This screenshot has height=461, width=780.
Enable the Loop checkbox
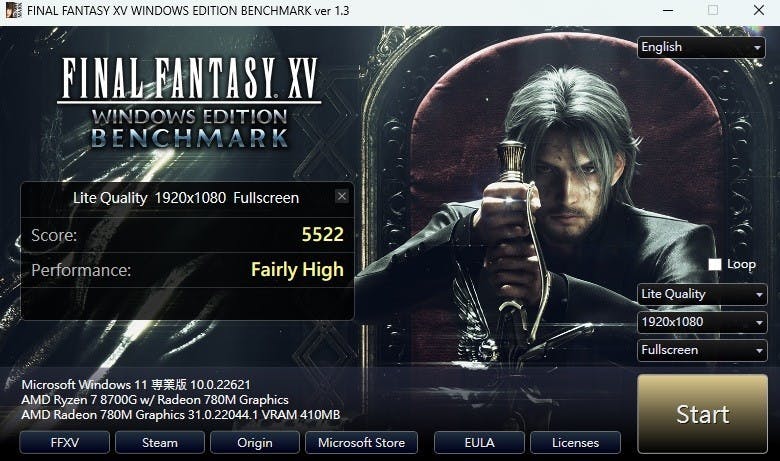pyautogui.click(x=714, y=264)
